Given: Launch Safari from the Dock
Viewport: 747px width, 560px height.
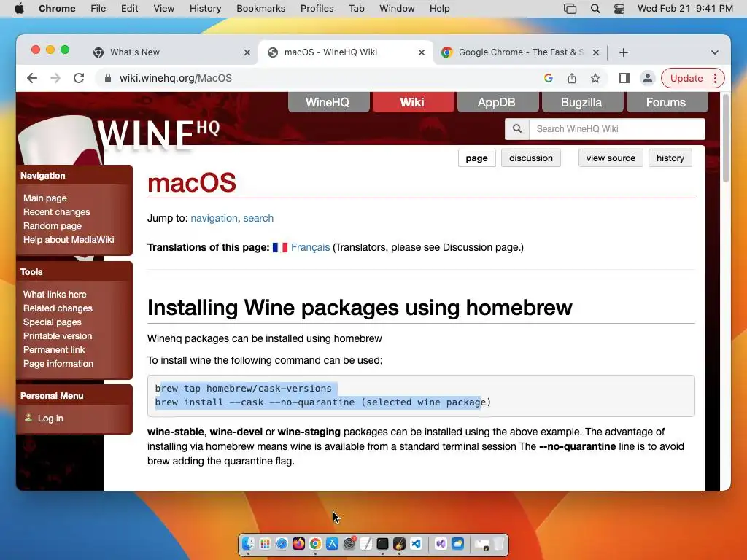Looking at the screenshot, I should tap(282, 544).
